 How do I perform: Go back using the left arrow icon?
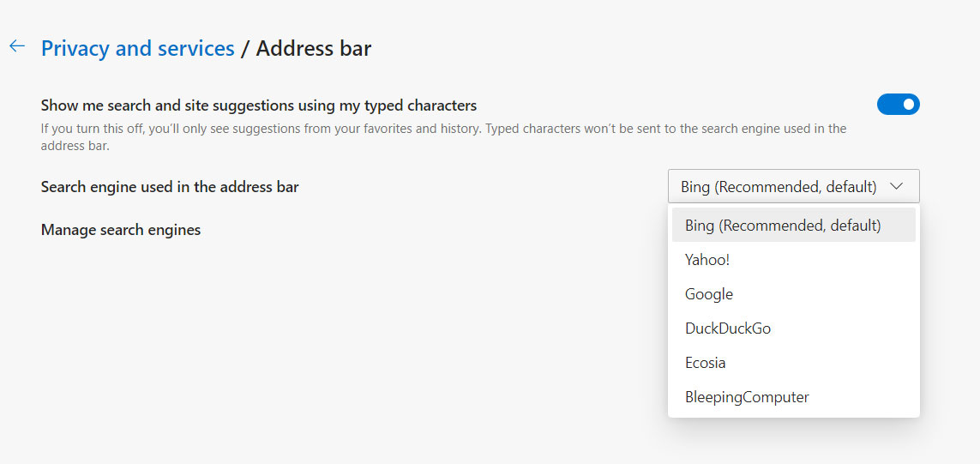point(17,46)
